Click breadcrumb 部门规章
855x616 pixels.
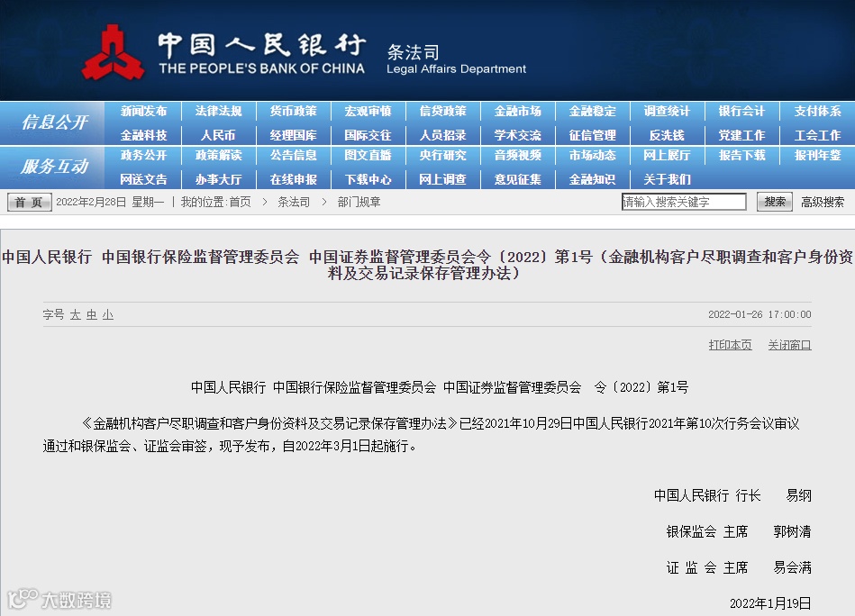[359, 203]
